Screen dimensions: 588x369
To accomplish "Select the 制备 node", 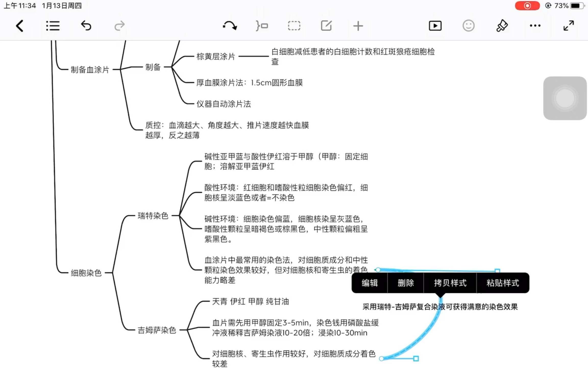I will (153, 67).
